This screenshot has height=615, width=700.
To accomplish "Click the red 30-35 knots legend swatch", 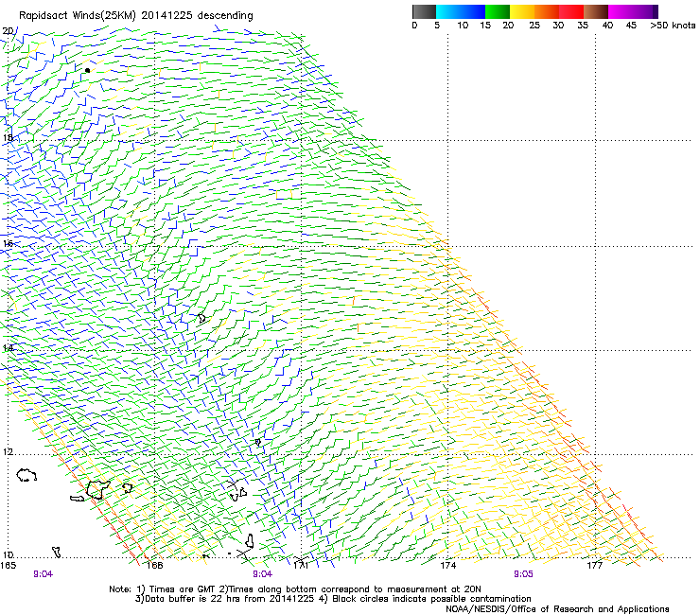I will tap(571, 11).
